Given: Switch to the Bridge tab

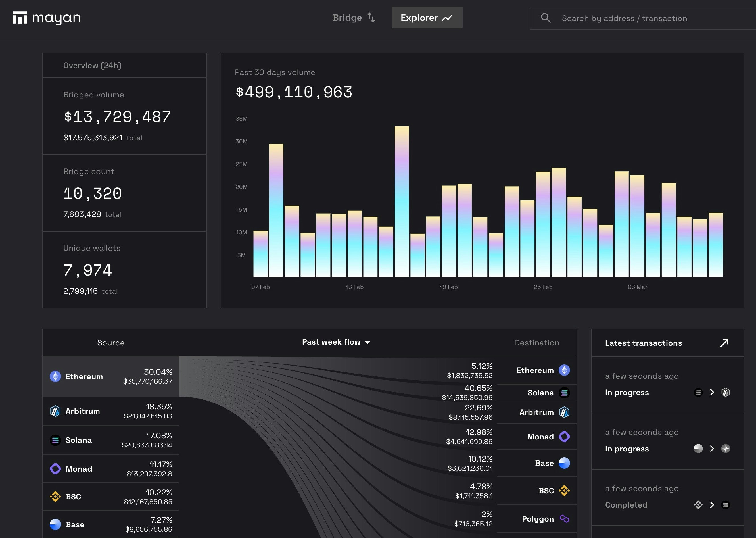Looking at the screenshot, I should (353, 18).
